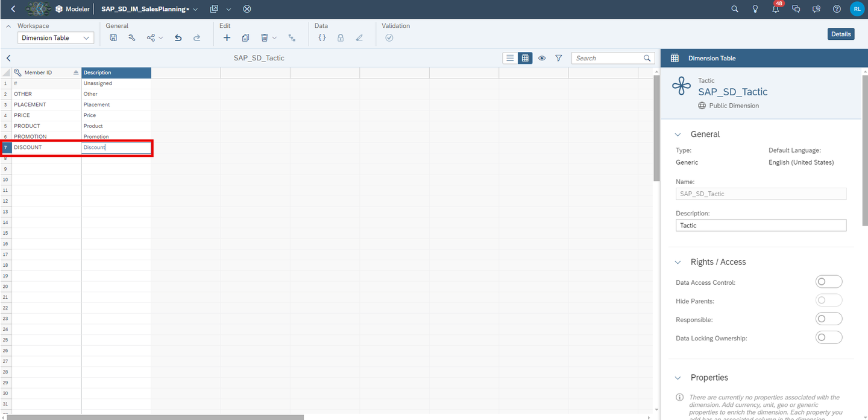The image size is (868, 420).
Task: Open notifications bell showing 48
Action: coord(776,8)
